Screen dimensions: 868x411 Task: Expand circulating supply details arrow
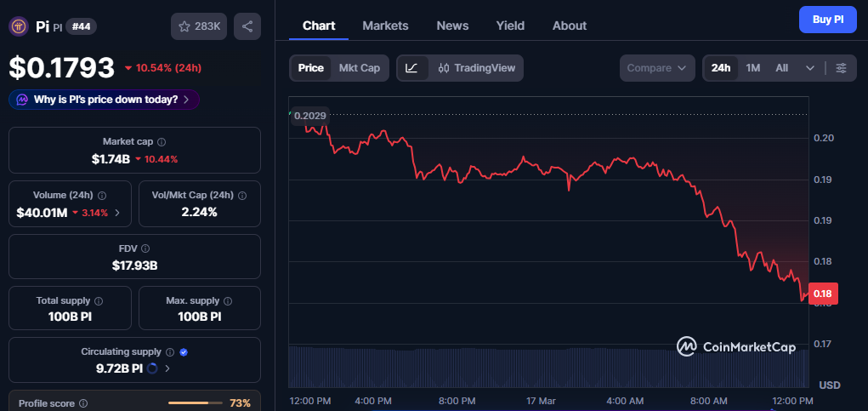tap(167, 368)
